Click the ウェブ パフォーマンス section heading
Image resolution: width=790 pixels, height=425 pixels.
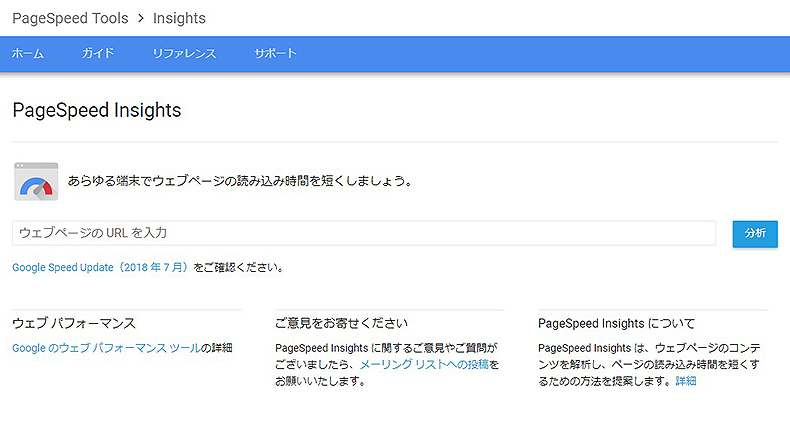click(74, 323)
